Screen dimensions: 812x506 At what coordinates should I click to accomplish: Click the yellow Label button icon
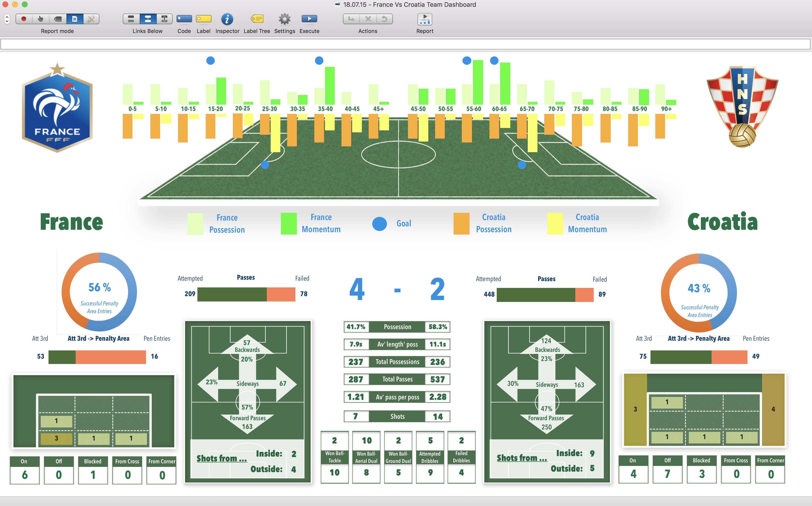click(203, 19)
